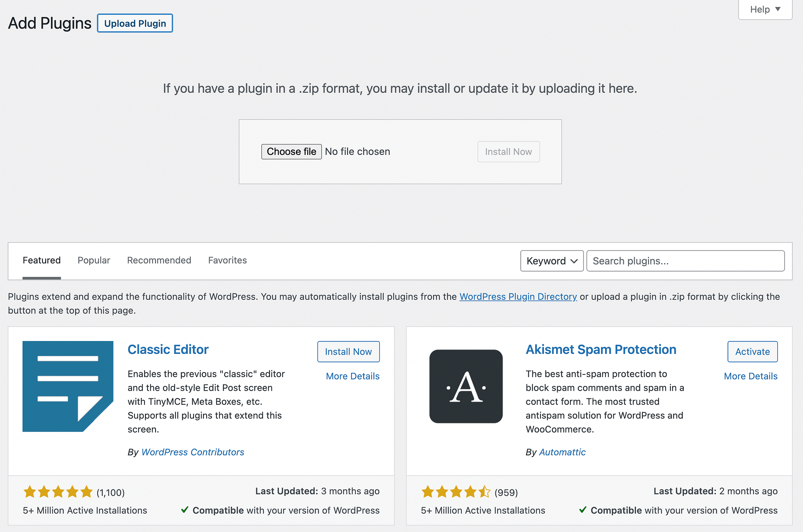Image resolution: width=803 pixels, height=532 pixels.
Task: Click Choose file to pick a zip
Action: tap(291, 152)
